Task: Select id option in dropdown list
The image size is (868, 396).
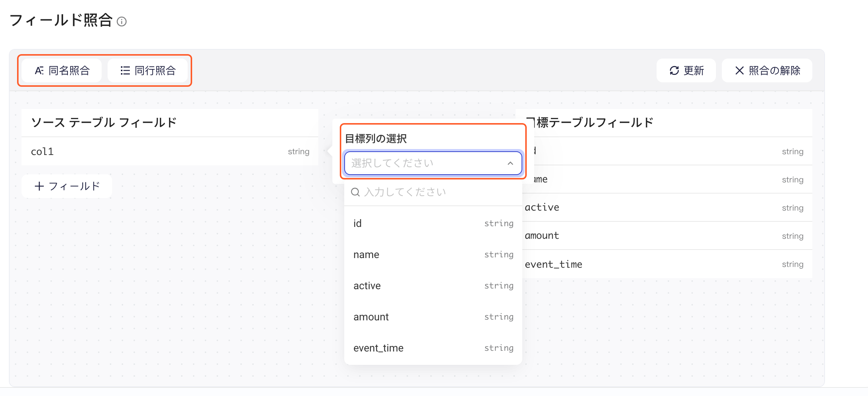Action: point(433,224)
